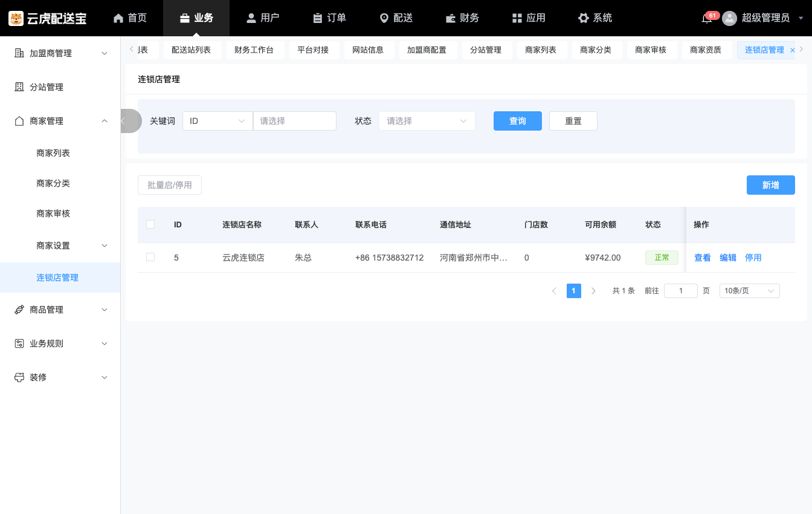Switch to the 加盟商配置 tab
This screenshot has height=514, width=812.
(x=427, y=50)
